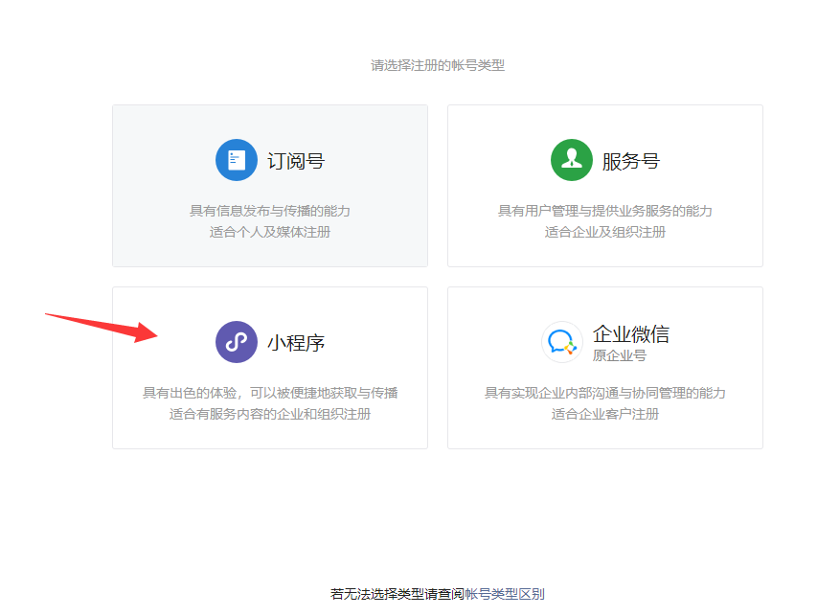This screenshot has width=840, height=616.
Task: Click the green 服务号 person icon
Action: click(572, 160)
